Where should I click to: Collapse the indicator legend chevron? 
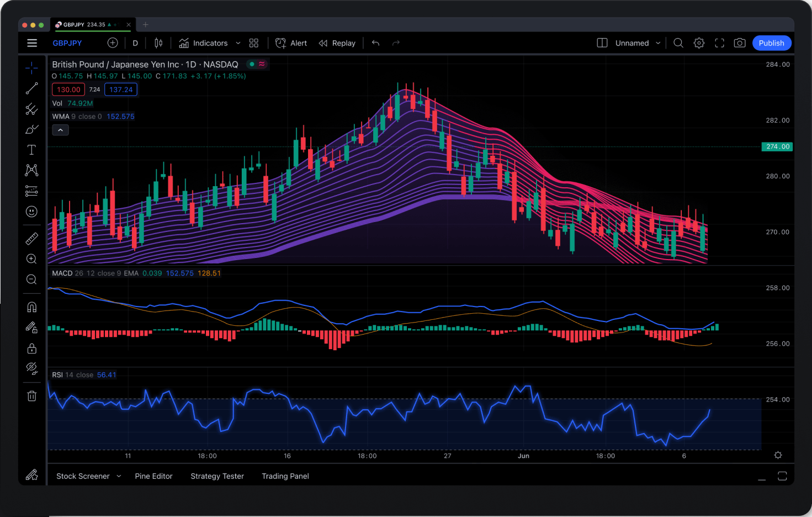pyautogui.click(x=60, y=130)
